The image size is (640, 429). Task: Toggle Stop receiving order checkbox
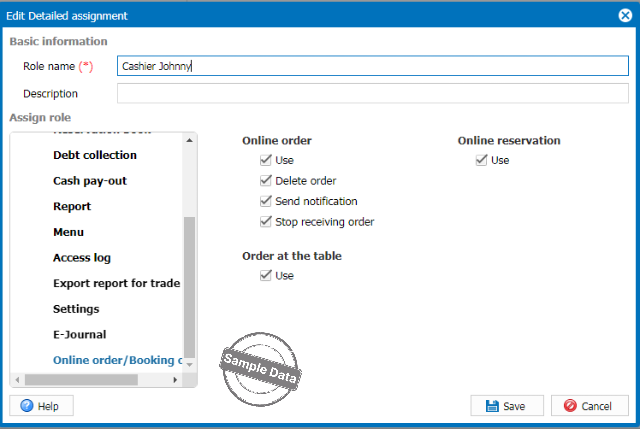point(266,222)
